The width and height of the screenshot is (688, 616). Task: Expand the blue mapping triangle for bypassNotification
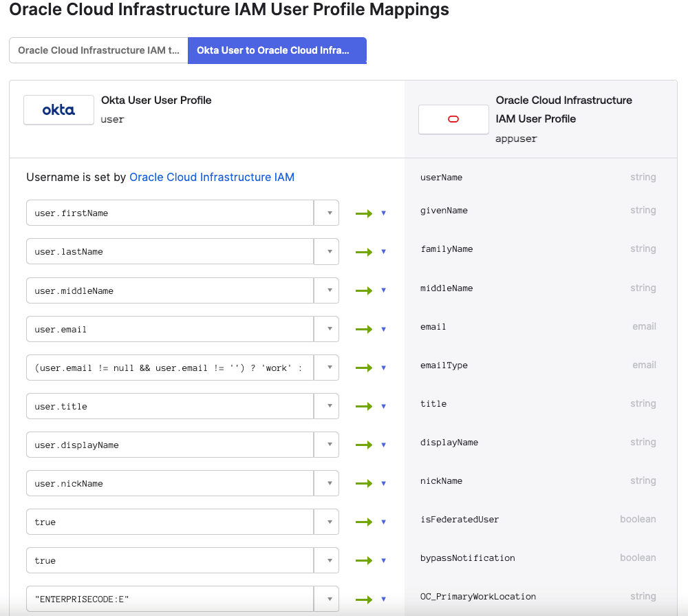point(384,560)
